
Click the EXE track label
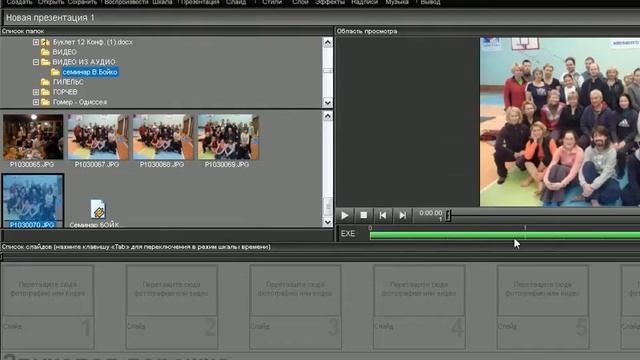coord(348,234)
